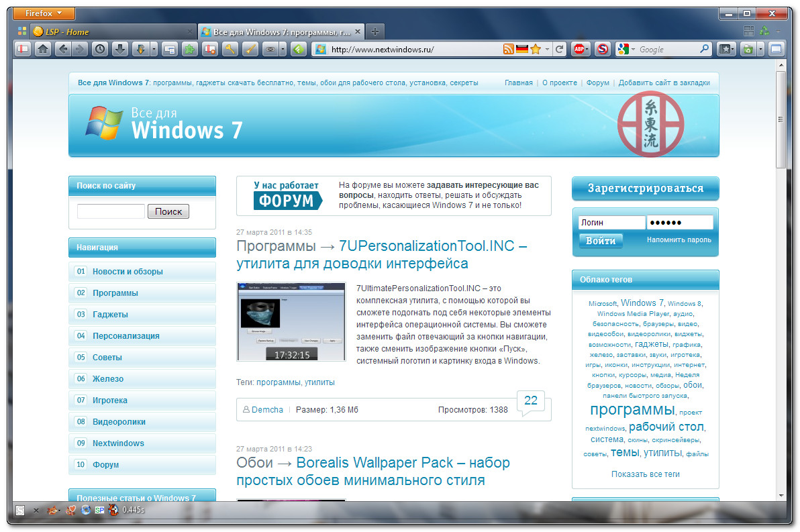Click the colored squares app-tab icon
Image resolution: width=800 pixels, height=532 pixels.
pos(22,31)
